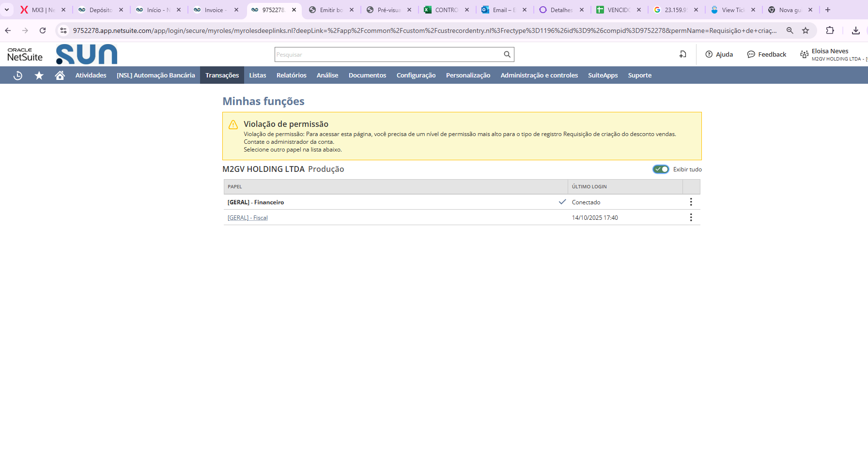The width and height of the screenshot is (868, 474).
Task: Open options menu for GERAL Fiscal row
Action: 691,217
